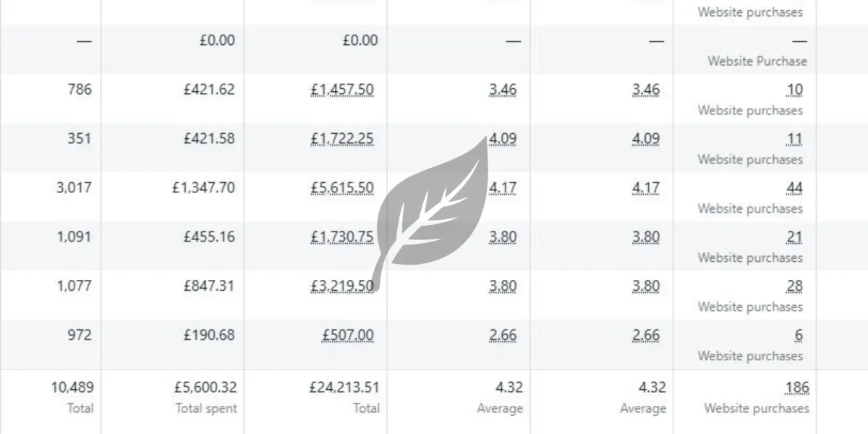Click the 10 website purchases result
This screenshot has height=434, width=868.
tap(794, 90)
